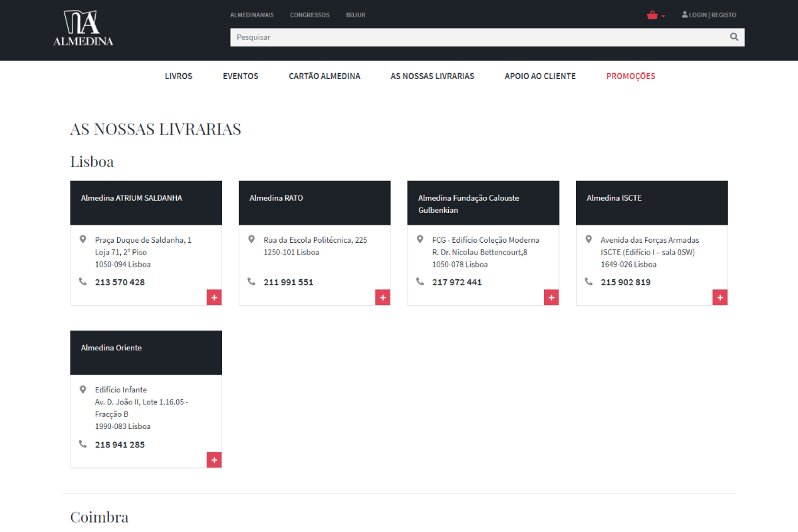
Task: Click phone icon beside 218 941 285
Action: pyautogui.click(x=83, y=444)
